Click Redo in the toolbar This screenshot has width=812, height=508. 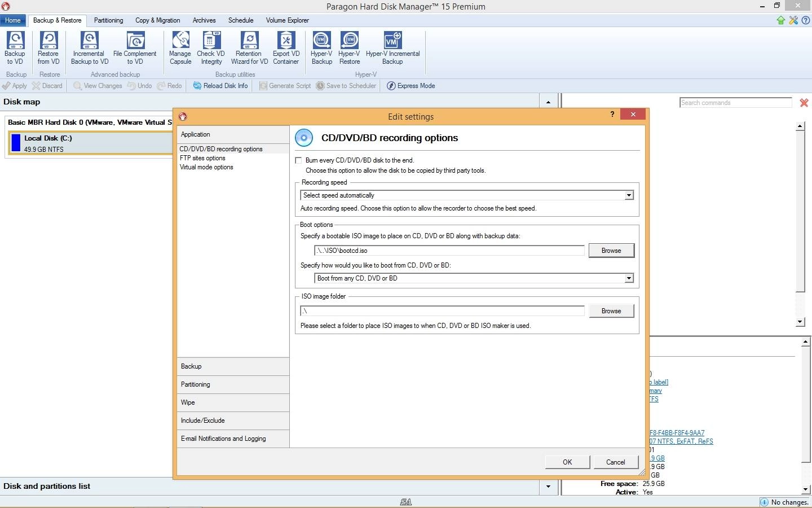point(169,86)
